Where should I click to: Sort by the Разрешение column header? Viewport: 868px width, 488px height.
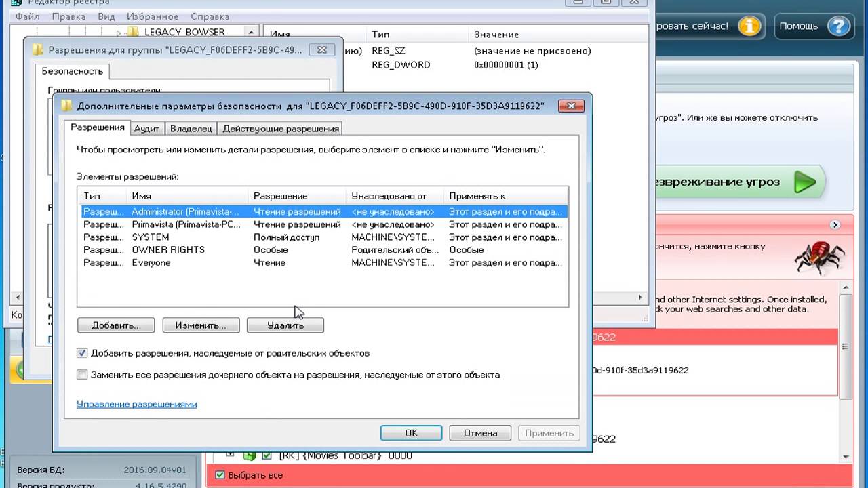[297, 196]
